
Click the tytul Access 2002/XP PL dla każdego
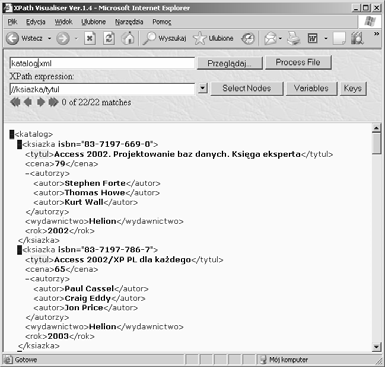(x=124, y=260)
